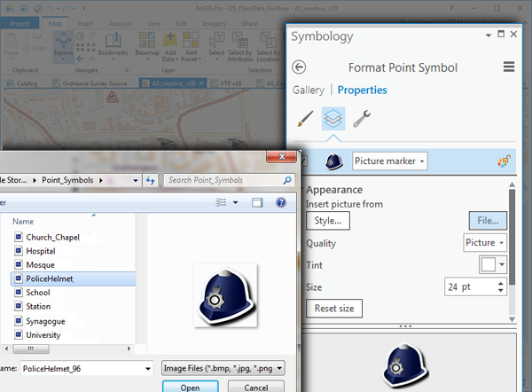Open the Insert ribbon tab
The image size is (532, 392).
(x=85, y=23)
